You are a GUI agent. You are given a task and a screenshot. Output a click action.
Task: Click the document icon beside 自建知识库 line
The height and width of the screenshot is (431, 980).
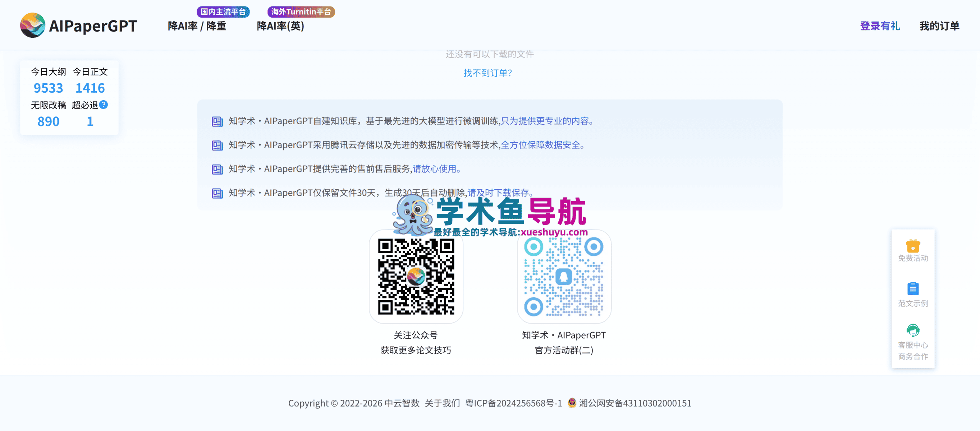[x=217, y=121]
